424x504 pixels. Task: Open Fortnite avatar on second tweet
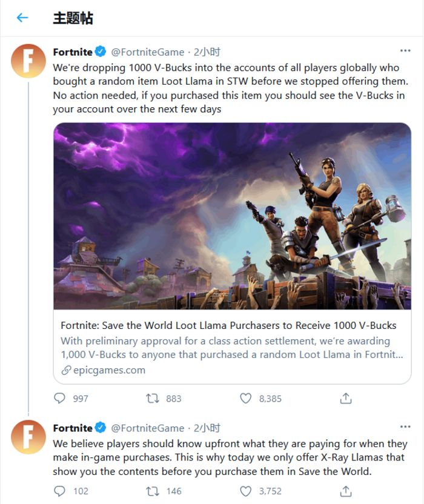pyautogui.click(x=28, y=437)
